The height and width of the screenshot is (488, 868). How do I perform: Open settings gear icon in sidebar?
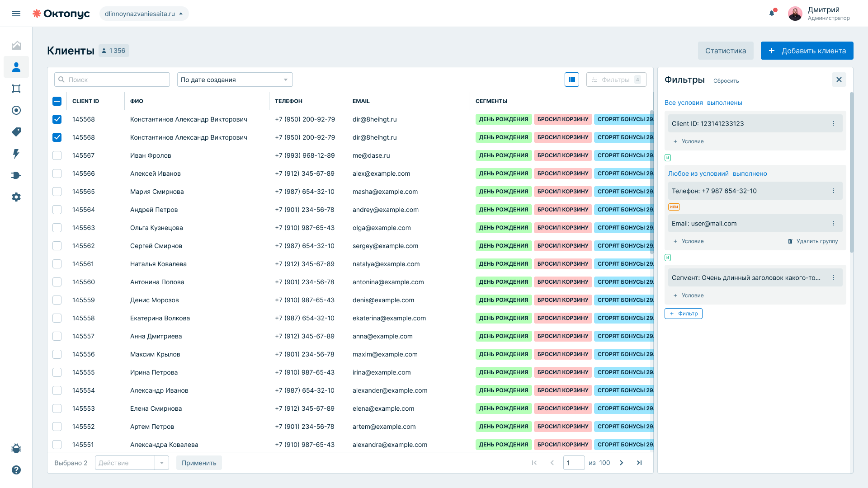click(x=16, y=197)
